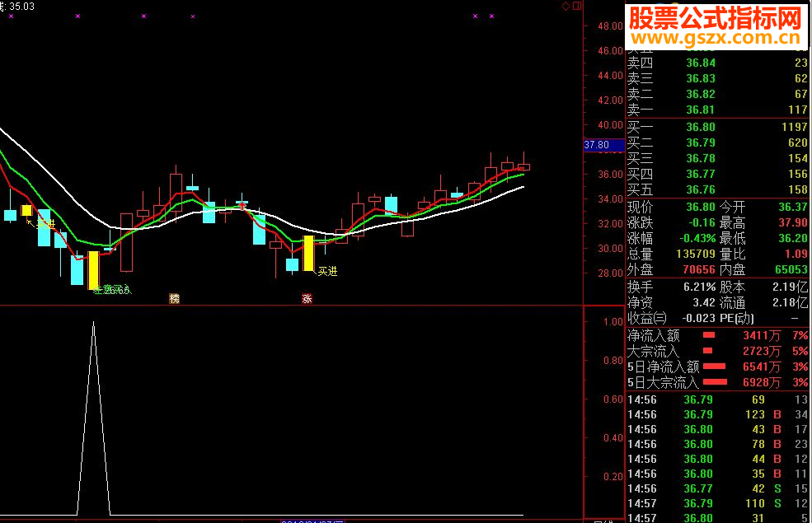The width and height of the screenshot is (812, 523).
Task: Click the 今开 value 36.37
Action: (x=793, y=207)
